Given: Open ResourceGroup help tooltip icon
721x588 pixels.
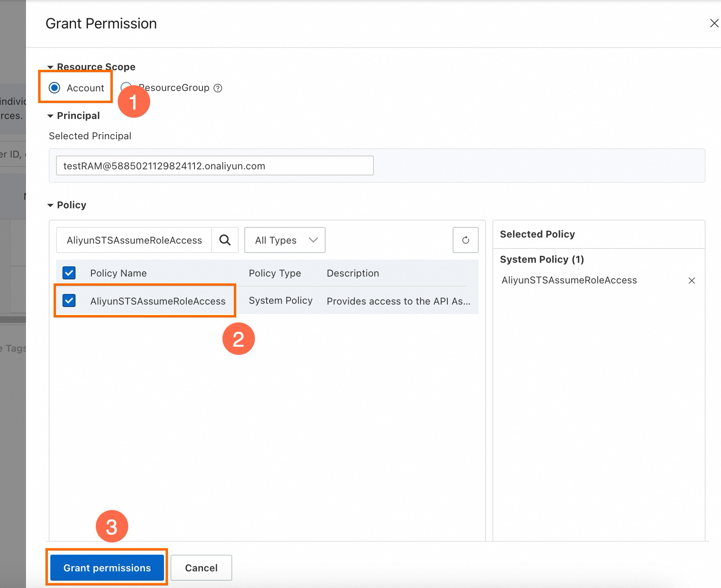Looking at the screenshot, I should point(218,88).
